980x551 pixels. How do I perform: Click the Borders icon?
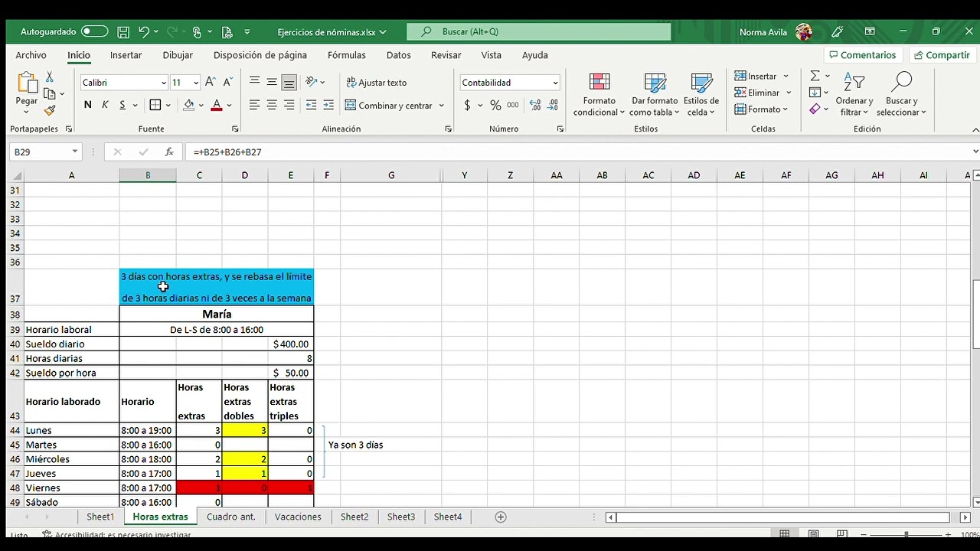[155, 106]
